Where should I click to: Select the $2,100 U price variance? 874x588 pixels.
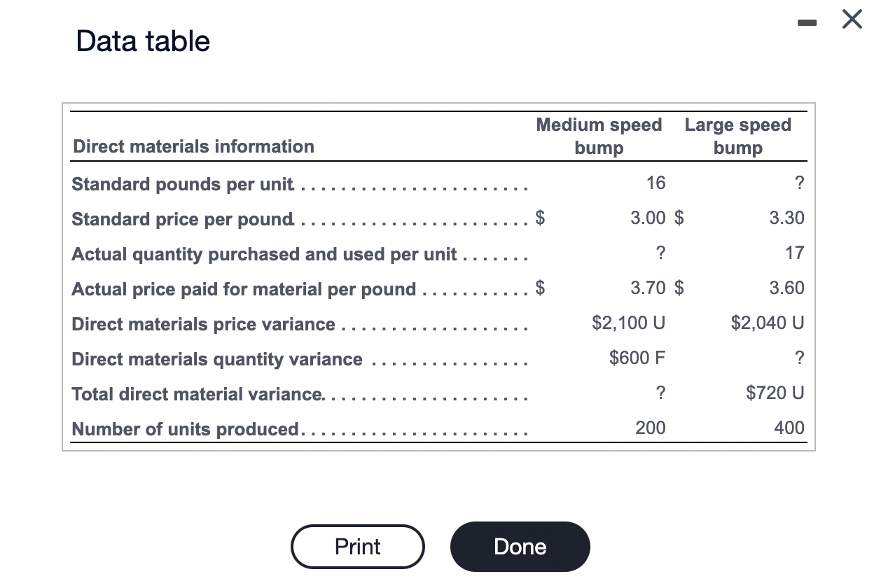point(628,323)
